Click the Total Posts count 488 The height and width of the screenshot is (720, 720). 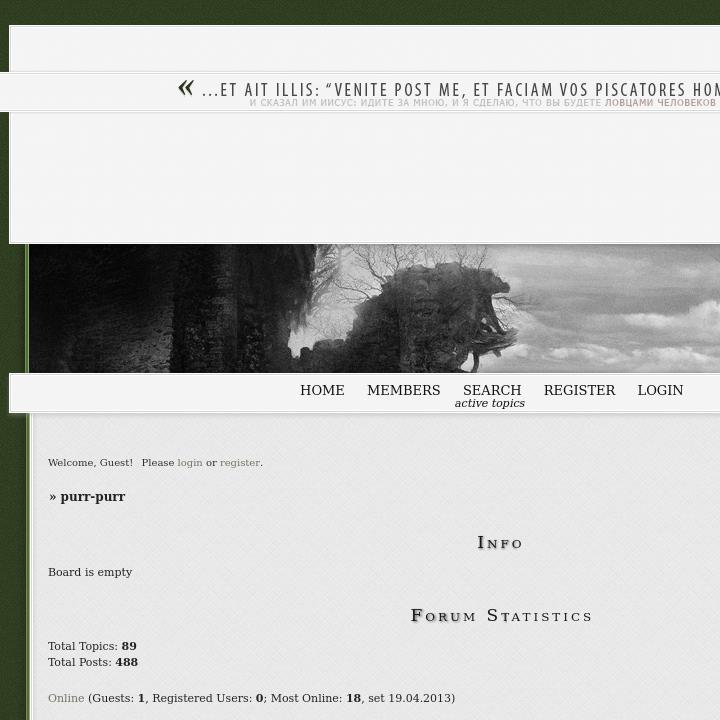click(x=126, y=662)
